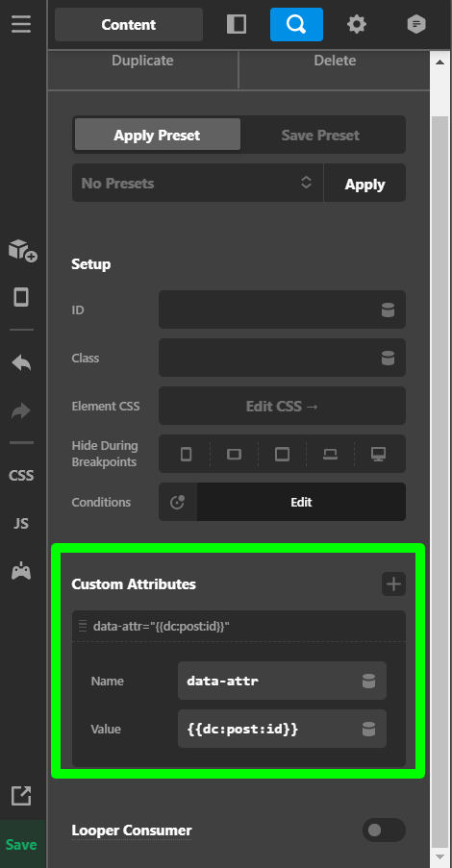Switch to the Save Preset tab
The height and width of the screenshot is (868, 452).
coord(320,136)
